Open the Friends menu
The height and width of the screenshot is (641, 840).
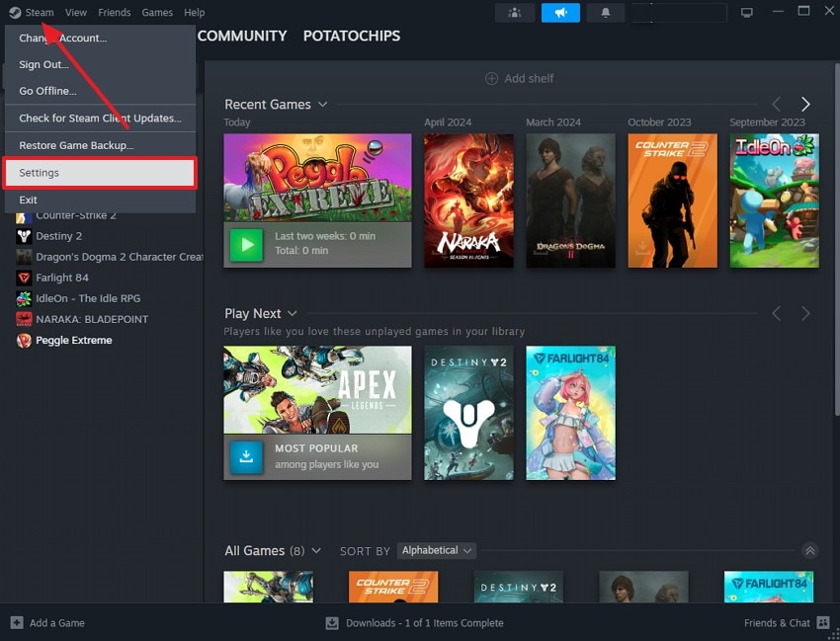[114, 12]
